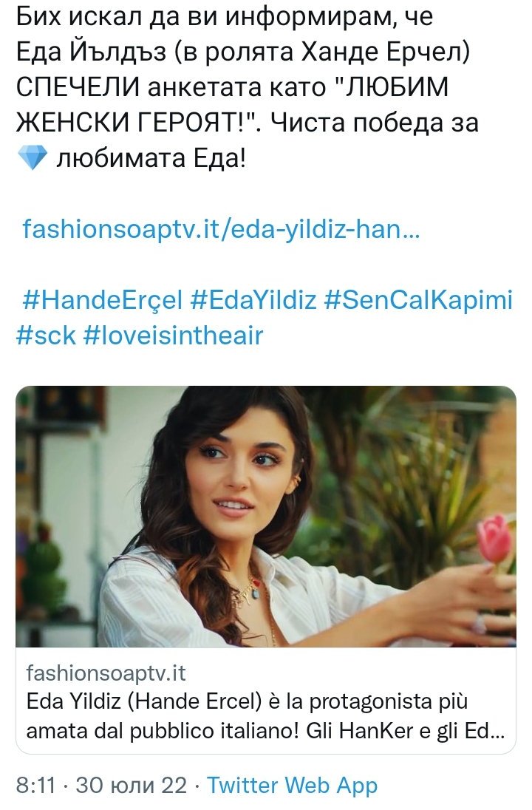Open the fashionsoaptv.it/eda-yildiz-han… link
This screenshot has width=532, height=810.
(x=221, y=228)
